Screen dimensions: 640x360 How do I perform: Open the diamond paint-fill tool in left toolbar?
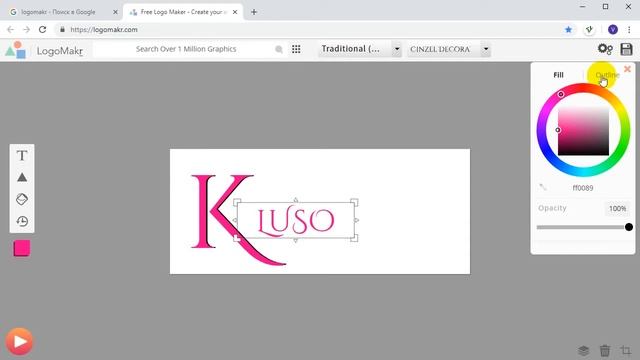[22, 199]
